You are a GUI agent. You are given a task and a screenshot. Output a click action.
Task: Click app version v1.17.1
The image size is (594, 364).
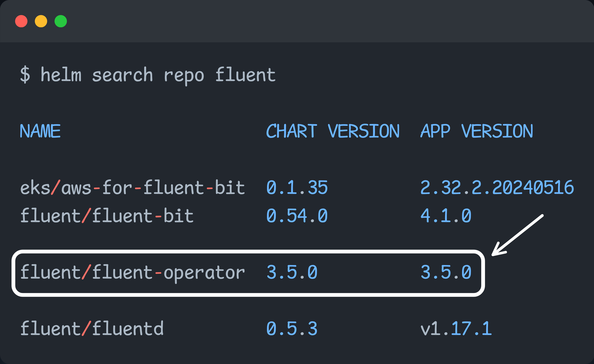pos(456,329)
